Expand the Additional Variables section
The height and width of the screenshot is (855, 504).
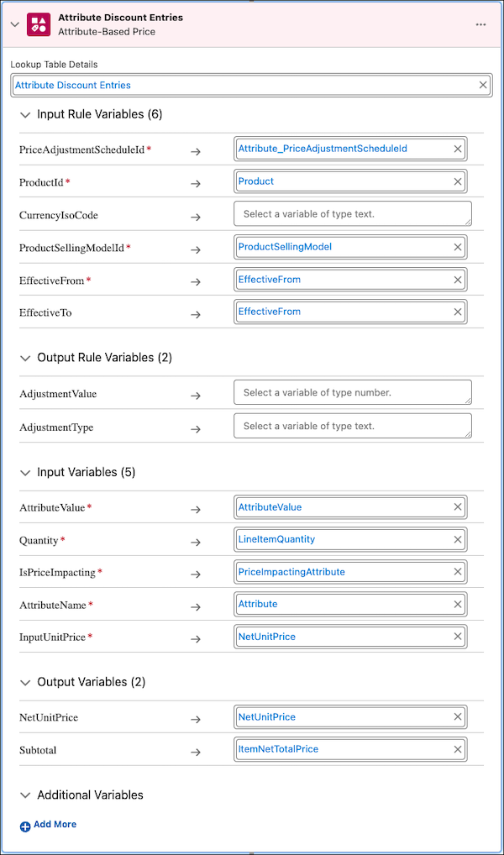click(25, 795)
